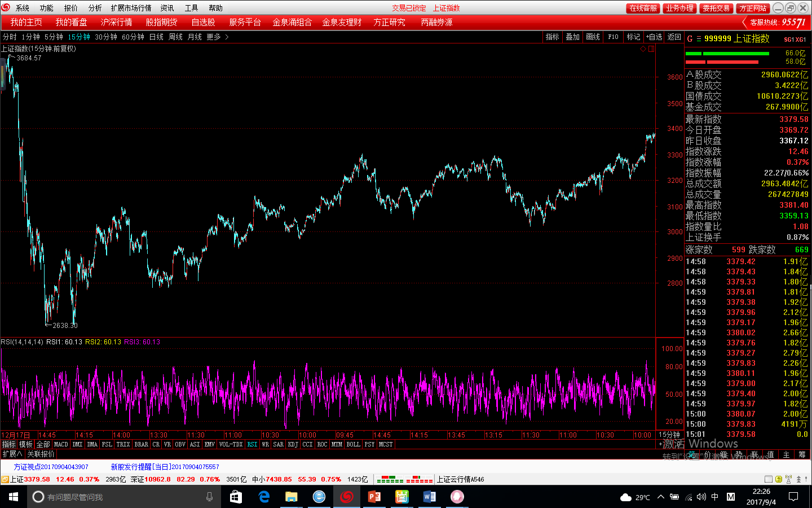The height and width of the screenshot is (508, 812).
Task: Click the red G icon beside 999999
Action: (x=690, y=39)
